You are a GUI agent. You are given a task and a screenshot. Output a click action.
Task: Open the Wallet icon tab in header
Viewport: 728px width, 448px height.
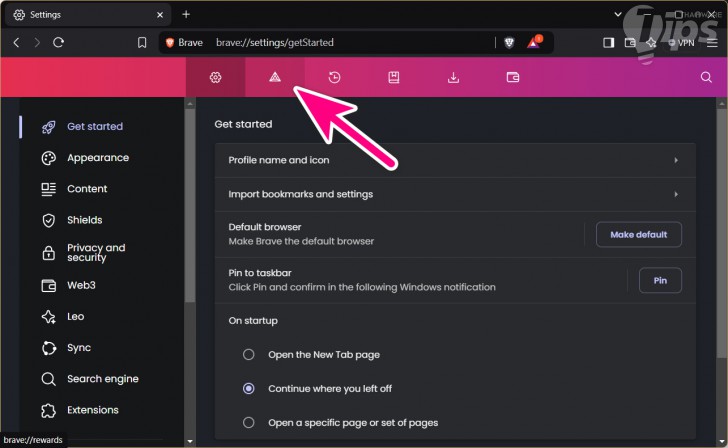[513, 77]
